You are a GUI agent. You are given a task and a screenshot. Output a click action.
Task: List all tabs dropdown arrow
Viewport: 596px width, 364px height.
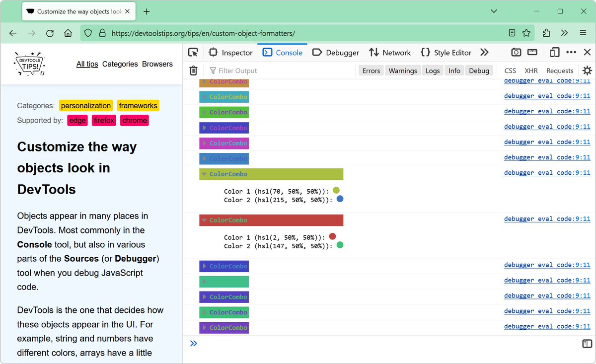(494, 11)
